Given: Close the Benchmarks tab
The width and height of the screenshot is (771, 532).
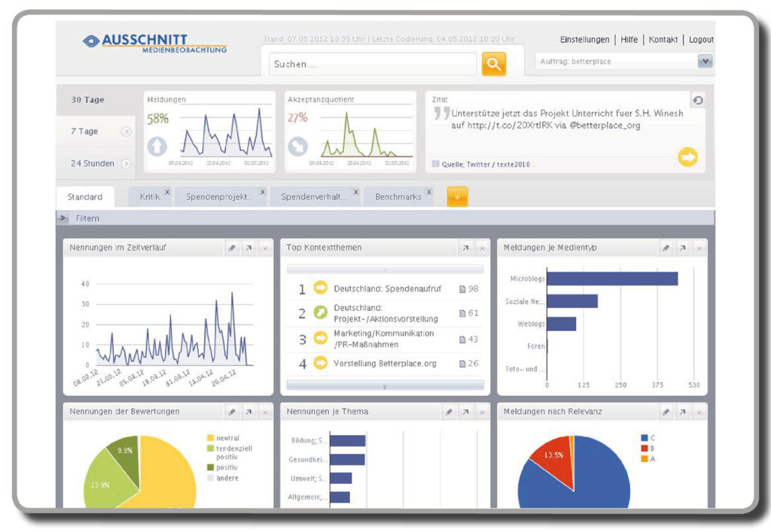Looking at the screenshot, I should point(428,192).
